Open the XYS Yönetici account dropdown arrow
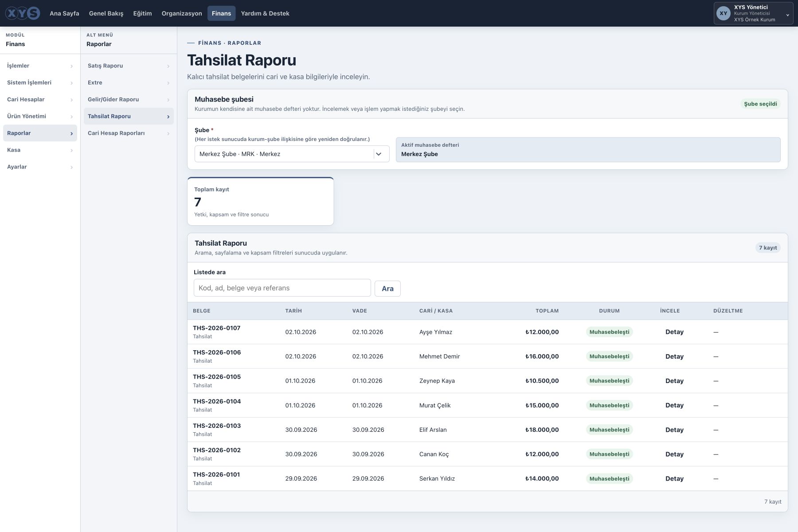 (x=788, y=15)
